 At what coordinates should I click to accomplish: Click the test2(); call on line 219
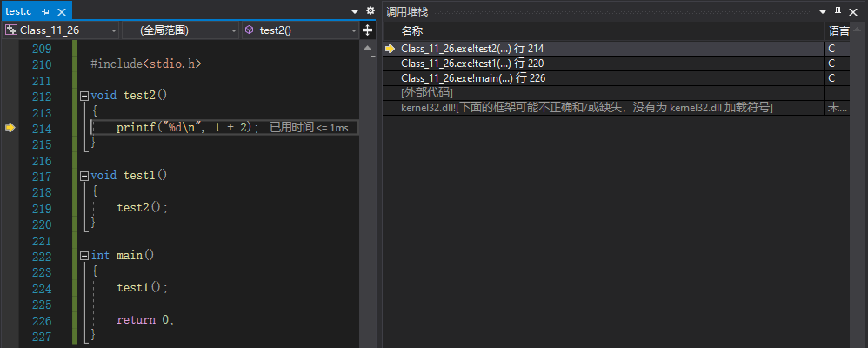tap(142, 208)
